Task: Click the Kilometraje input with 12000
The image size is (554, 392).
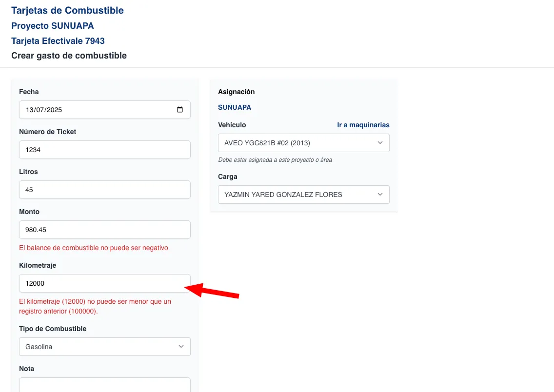Action: pyautogui.click(x=104, y=283)
